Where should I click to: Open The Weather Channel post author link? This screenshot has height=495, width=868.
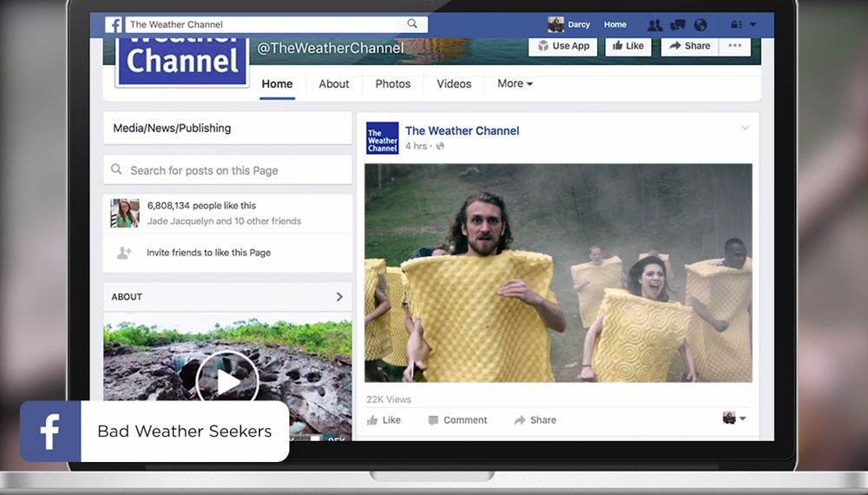[x=463, y=131]
